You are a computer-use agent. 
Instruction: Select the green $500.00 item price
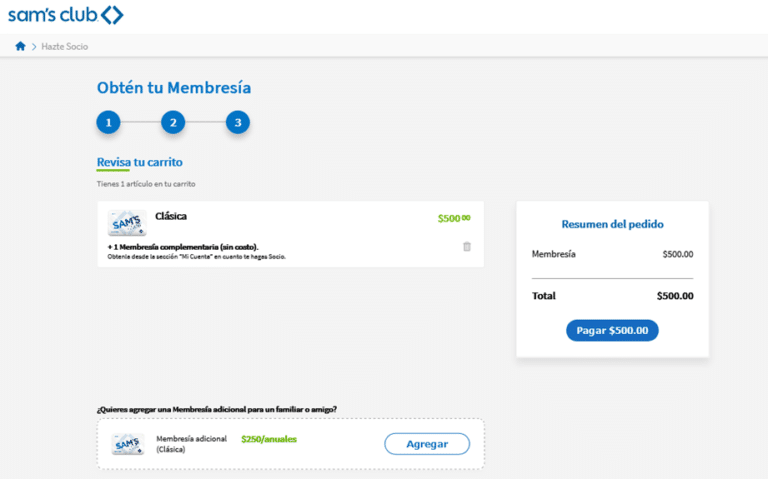coord(454,218)
